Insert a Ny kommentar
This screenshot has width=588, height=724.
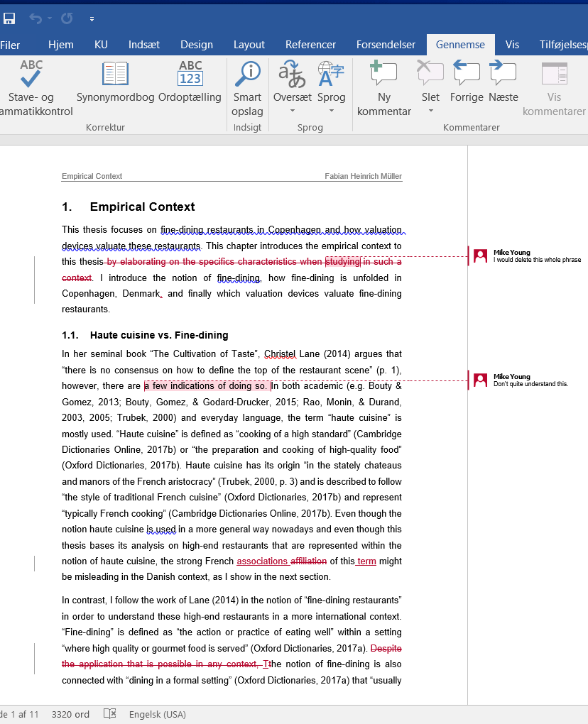point(384,88)
